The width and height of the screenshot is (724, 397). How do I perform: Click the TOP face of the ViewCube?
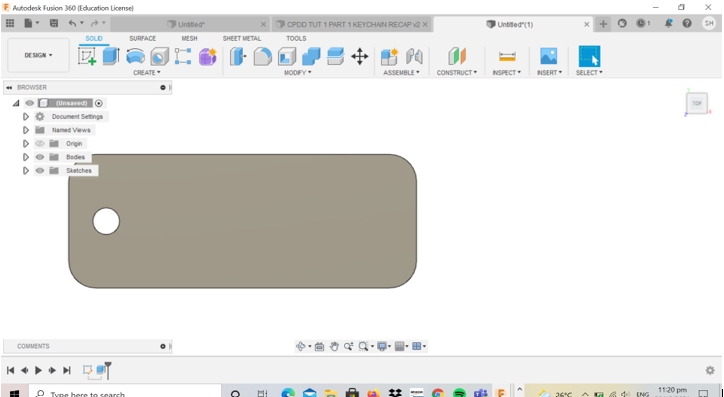(x=697, y=103)
